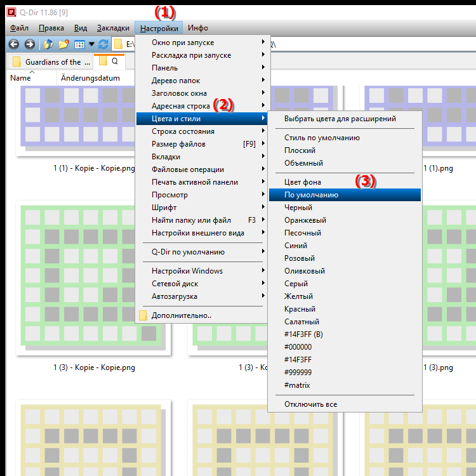The width and height of the screenshot is (476, 476).
Task: Open the Файл menu
Action: point(19,28)
